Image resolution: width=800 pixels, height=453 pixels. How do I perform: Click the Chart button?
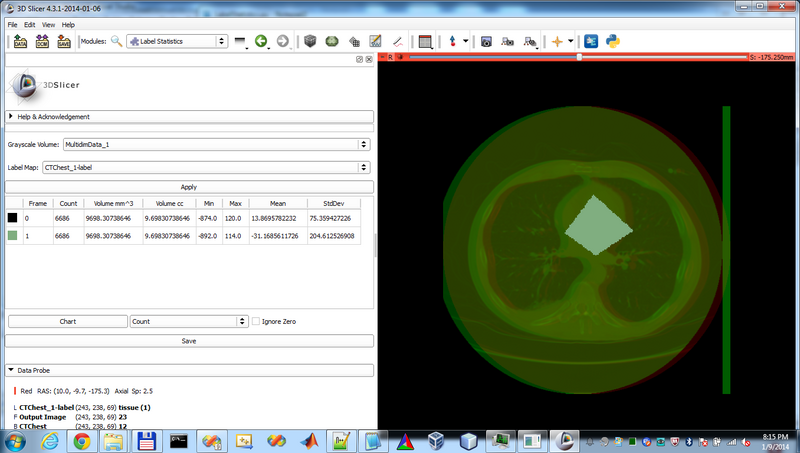point(67,321)
